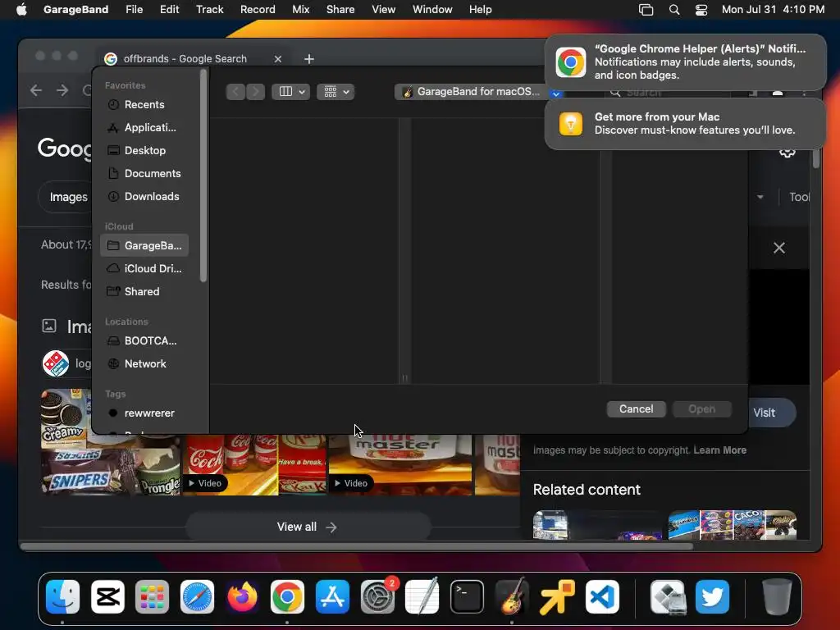This screenshot has height=630, width=840.
Task: Open the App Store from the Dock
Action: pos(332,596)
